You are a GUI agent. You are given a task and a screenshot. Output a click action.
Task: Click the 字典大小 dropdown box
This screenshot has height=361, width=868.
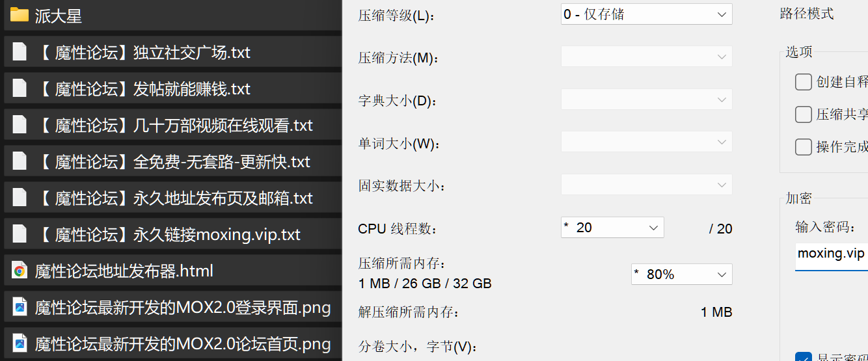pyautogui.click(x=646, y=100)
